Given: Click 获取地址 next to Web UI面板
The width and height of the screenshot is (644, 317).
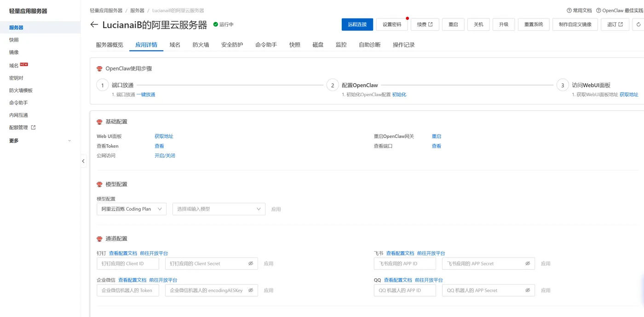Looking at the screenshot, I should click(x=164, y=136).
